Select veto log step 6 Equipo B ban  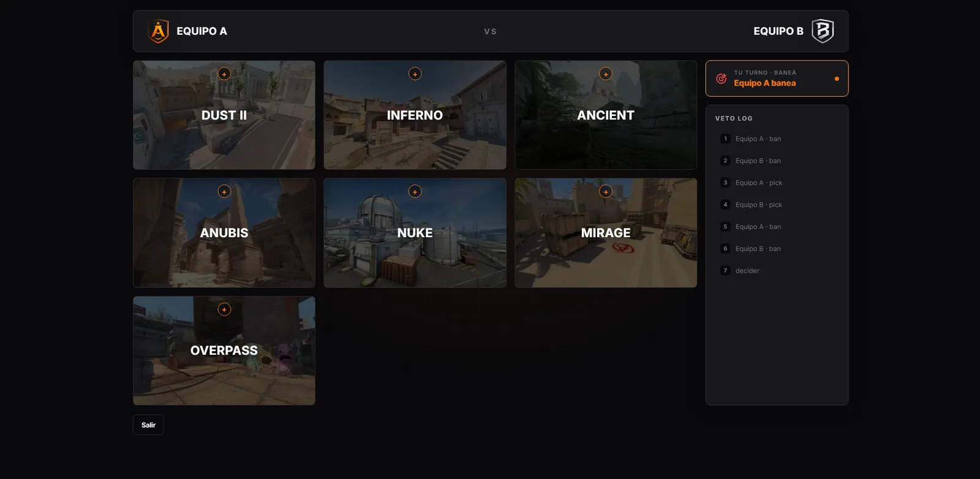[x=777, y=249]
